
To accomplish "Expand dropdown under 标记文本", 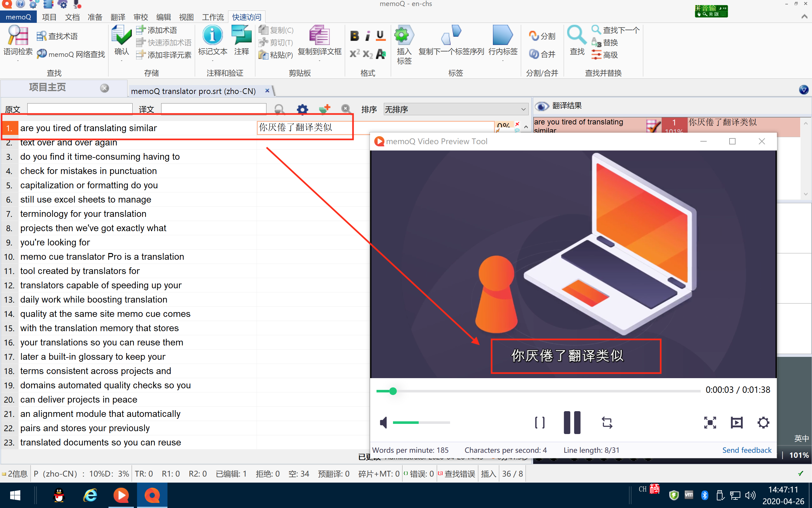I will [x=213, y=61].
